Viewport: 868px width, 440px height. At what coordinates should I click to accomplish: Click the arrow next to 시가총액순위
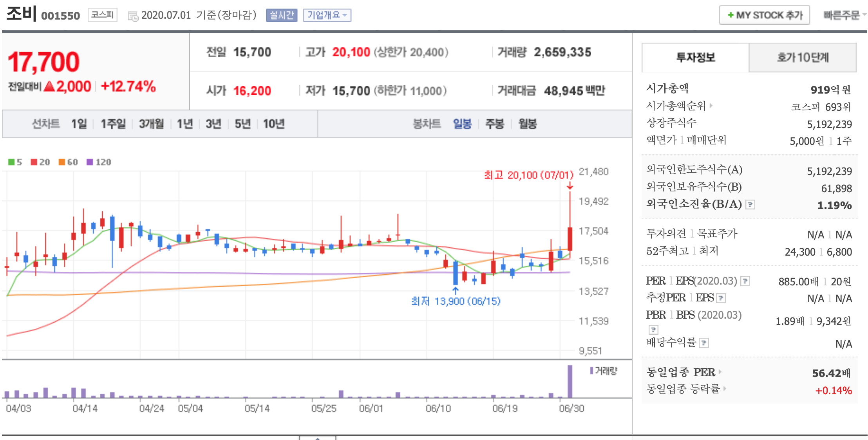click(711, 106)
